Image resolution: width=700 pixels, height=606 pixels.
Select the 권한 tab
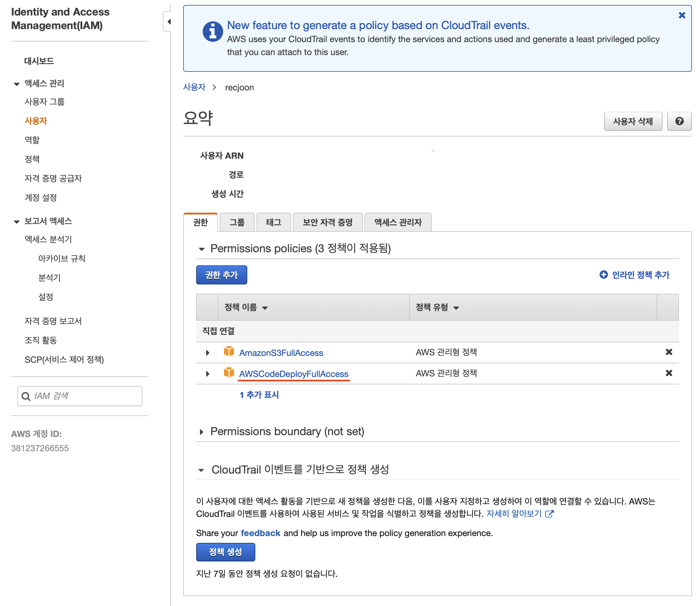[200, 222]
